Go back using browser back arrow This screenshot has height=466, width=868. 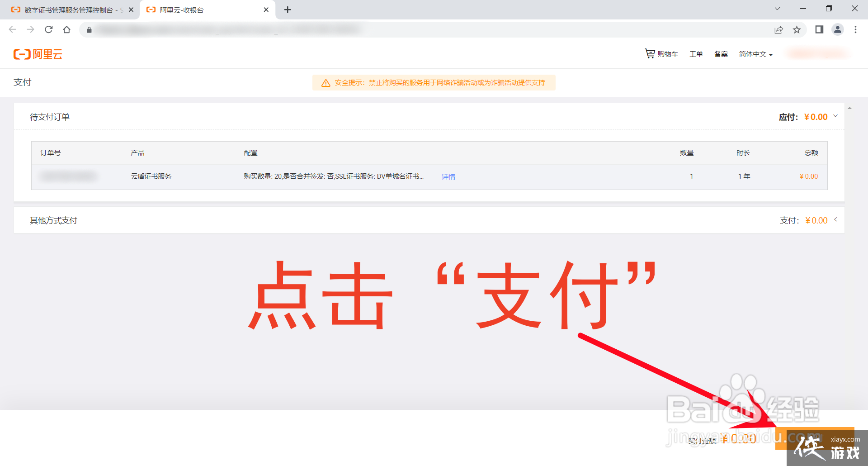pyautogui.click(x=13, y=29)
